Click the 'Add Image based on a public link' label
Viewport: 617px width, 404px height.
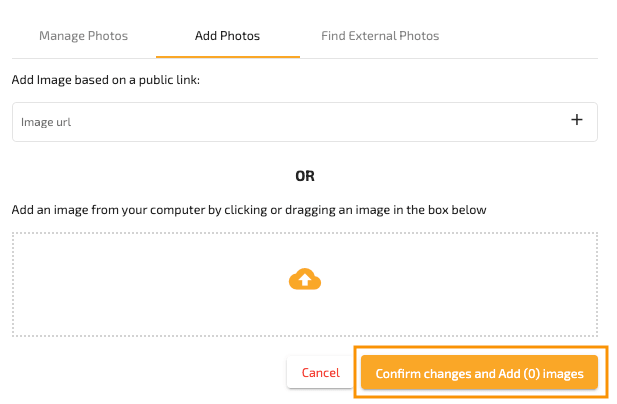click(106, 79)
